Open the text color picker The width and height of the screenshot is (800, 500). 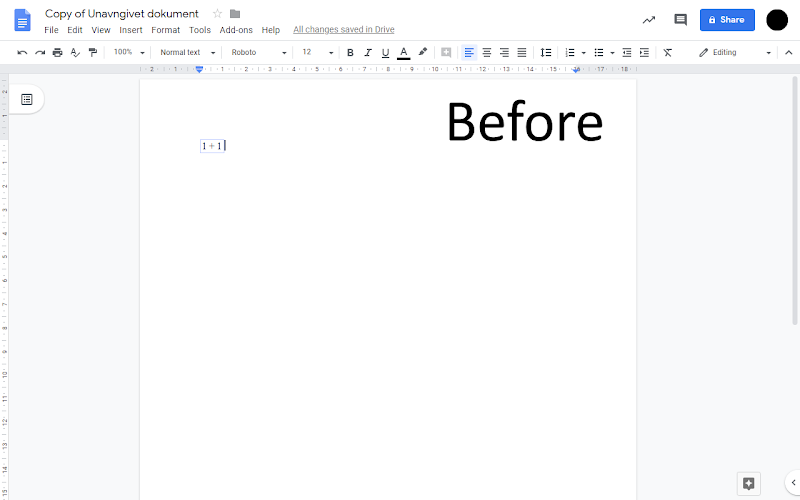tap(404, 53)
